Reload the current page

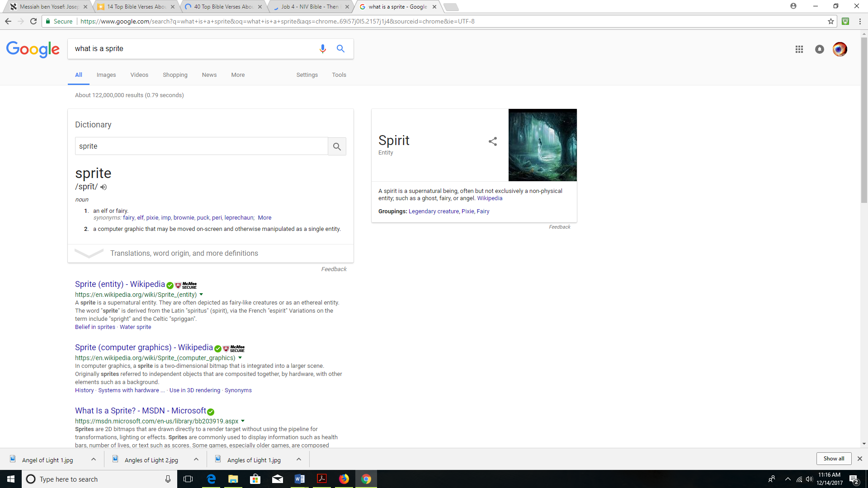pos(33,21)
